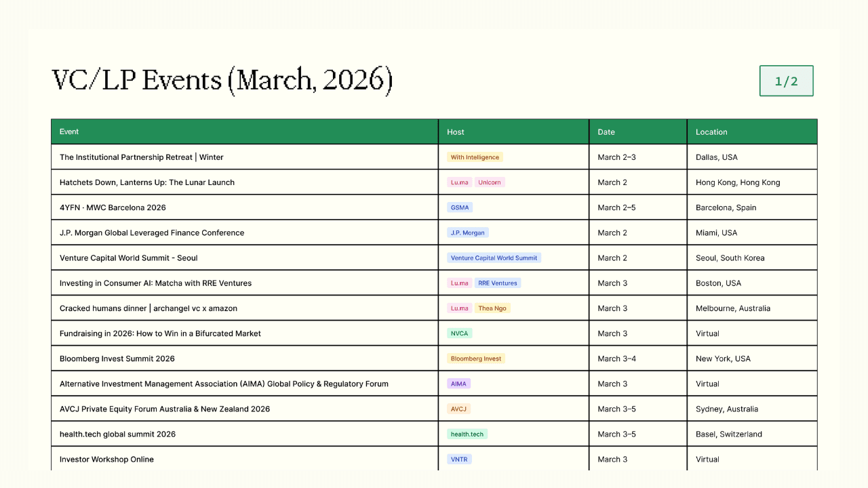Screen dimensions: 868x488
Task: Select '4YFN · MWC Barcelona 2026' event
Action: pyautogui.click(x=113, y=207)
